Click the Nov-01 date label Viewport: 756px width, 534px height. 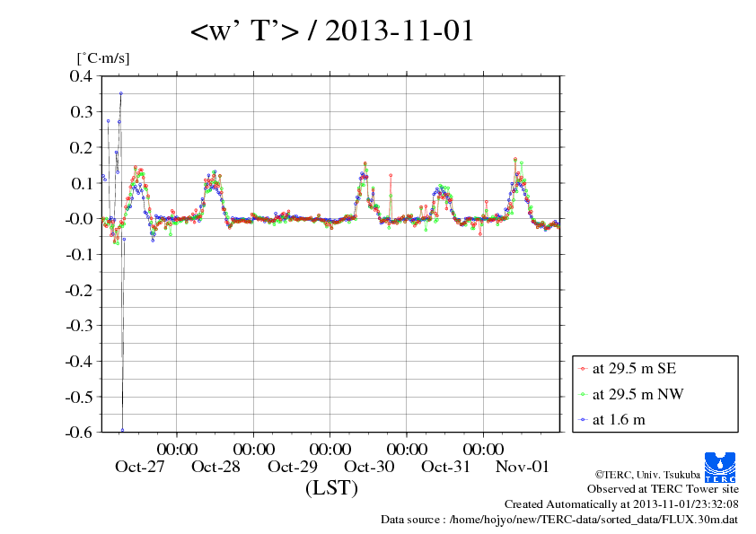pyautogui.click(x=523, y=467)
